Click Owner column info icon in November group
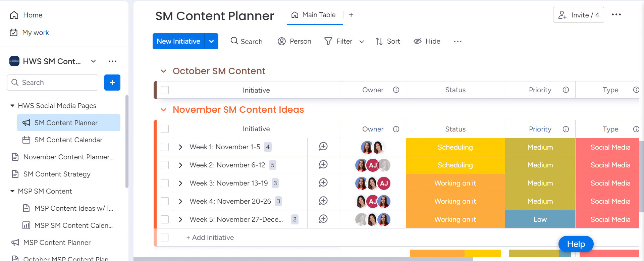Screen dimensions: 644x261 coord(396,129)
